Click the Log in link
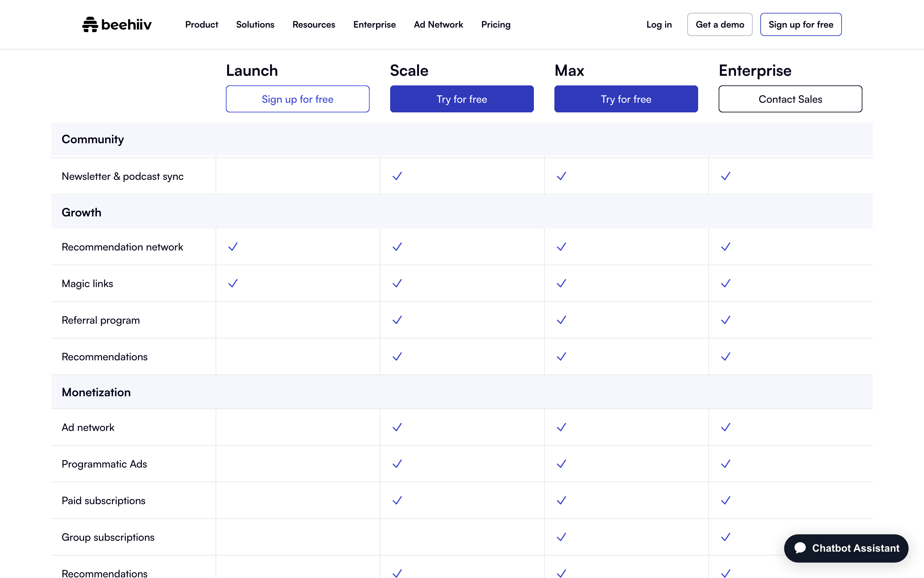Viewport: 924px width, 578px height. pyautogui.click(x=659, y=24)
